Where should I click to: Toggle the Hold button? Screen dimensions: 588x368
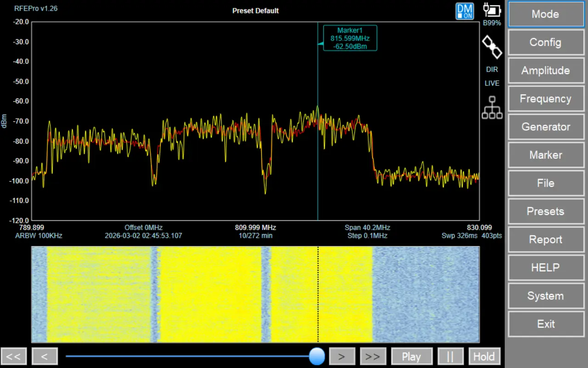pos(484,356)
